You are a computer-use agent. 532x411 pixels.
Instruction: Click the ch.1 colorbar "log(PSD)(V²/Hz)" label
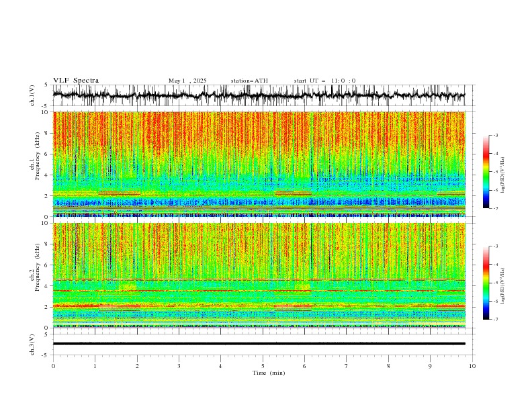502,175
